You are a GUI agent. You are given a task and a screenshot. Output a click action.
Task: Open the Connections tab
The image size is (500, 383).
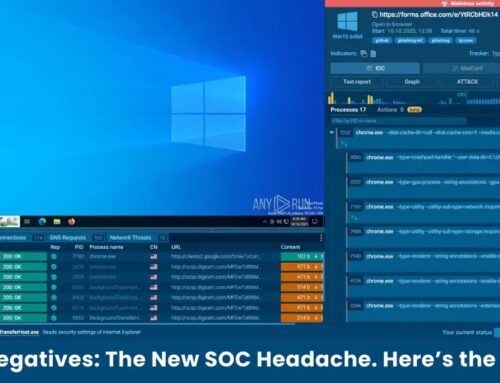click(x=13, y=238)
